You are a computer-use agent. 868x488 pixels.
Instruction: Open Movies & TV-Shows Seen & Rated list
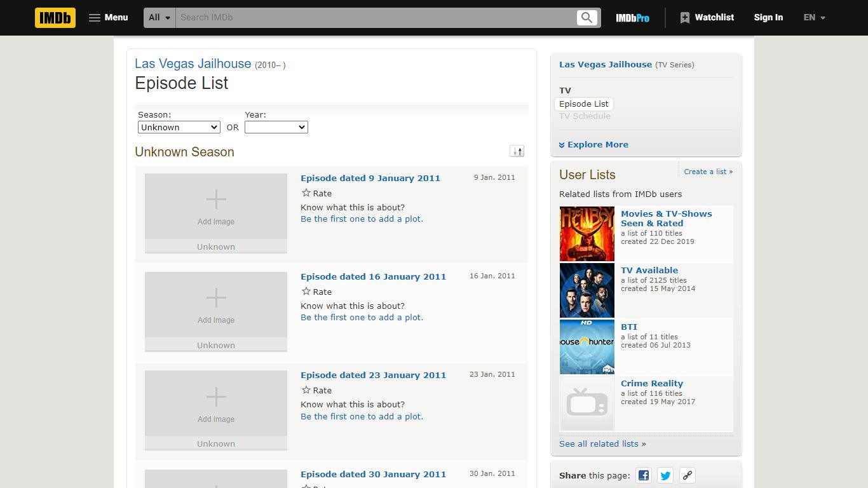coord(667,219)
